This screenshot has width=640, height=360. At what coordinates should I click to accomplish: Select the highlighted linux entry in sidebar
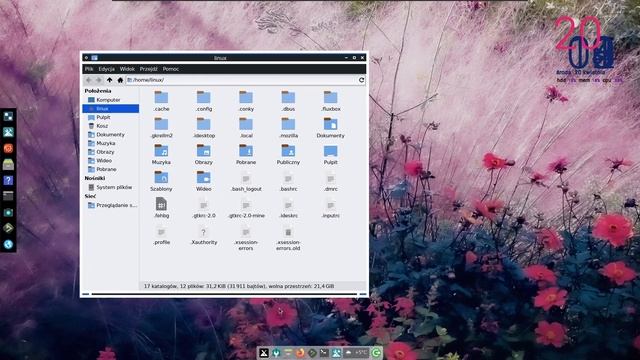[111, 109]
